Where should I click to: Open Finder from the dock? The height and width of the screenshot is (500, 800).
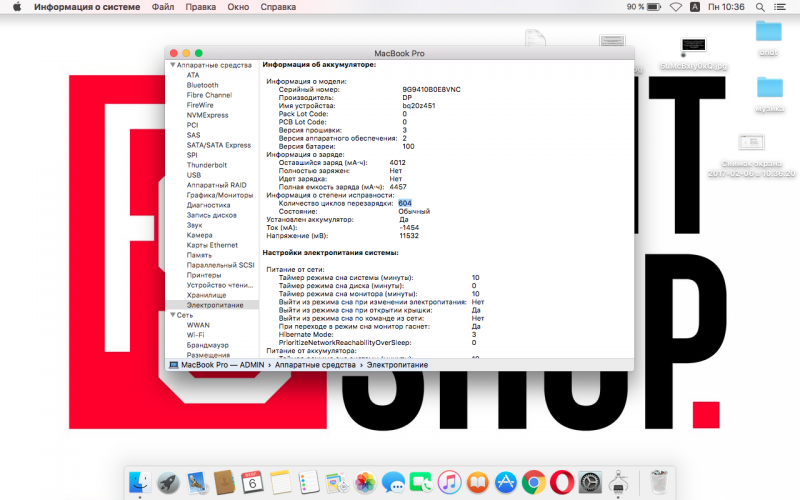[x=140, y=482]
